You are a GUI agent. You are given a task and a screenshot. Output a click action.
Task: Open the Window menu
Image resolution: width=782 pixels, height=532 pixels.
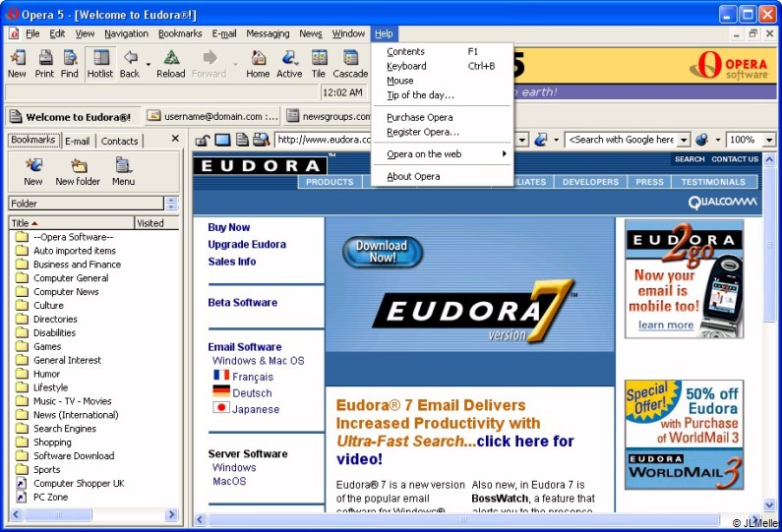point(348,33)
